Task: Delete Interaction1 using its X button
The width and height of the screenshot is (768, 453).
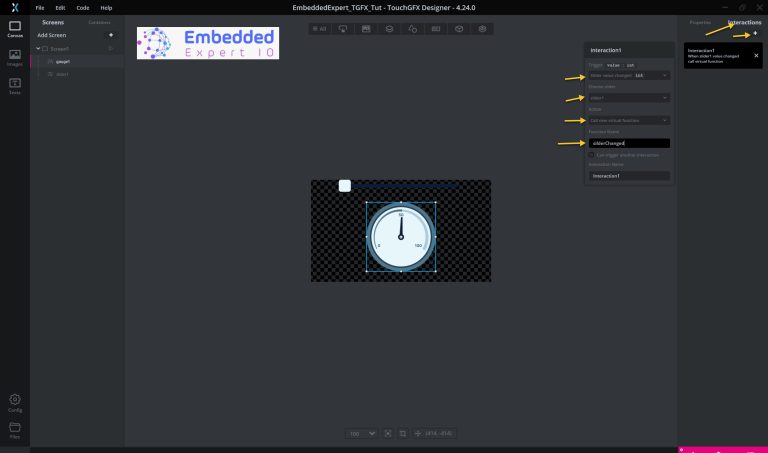Action: [756, 55]
